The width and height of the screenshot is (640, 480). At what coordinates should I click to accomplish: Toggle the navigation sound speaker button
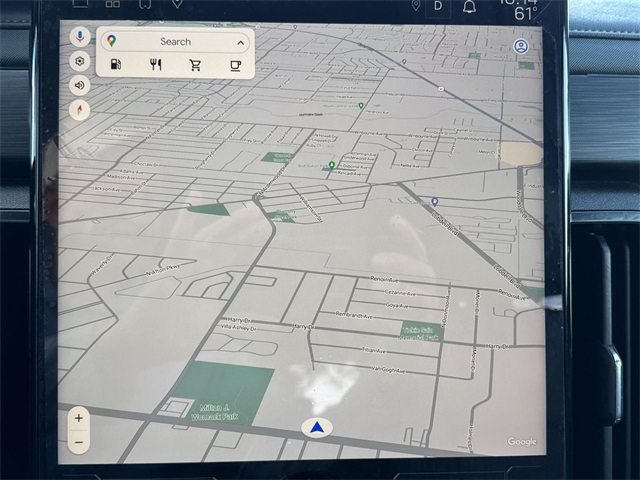point(80,85)
